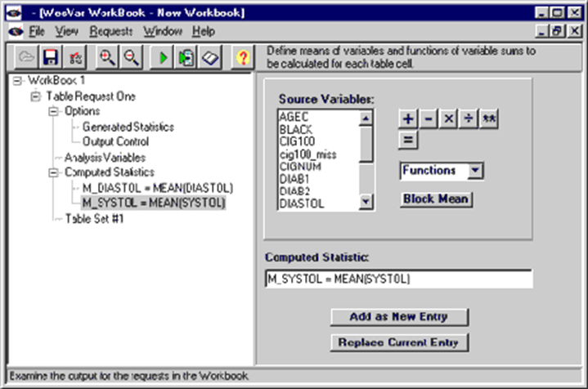Select the Options label in tree
This screenshot has height=389, width=588.
[82, 111]
